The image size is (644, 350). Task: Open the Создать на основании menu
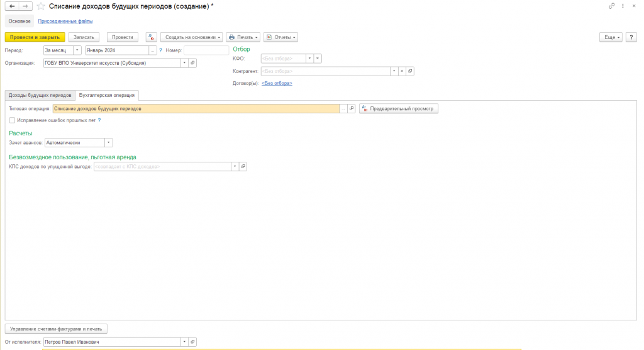point(192,37)
